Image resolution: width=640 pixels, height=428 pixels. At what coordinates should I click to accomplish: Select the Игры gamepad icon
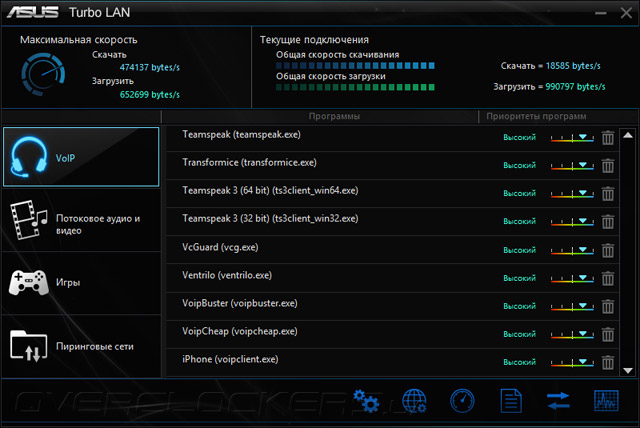tap(29, 282)
